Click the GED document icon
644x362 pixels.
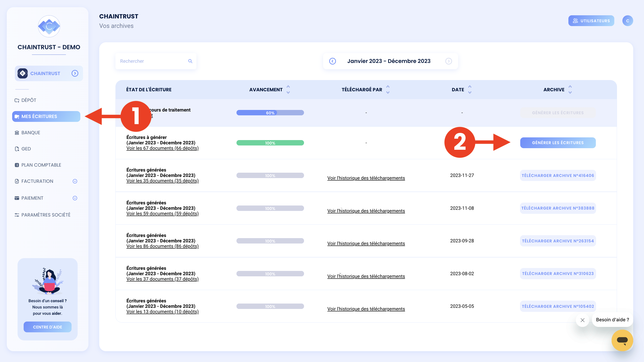point(17,149)
